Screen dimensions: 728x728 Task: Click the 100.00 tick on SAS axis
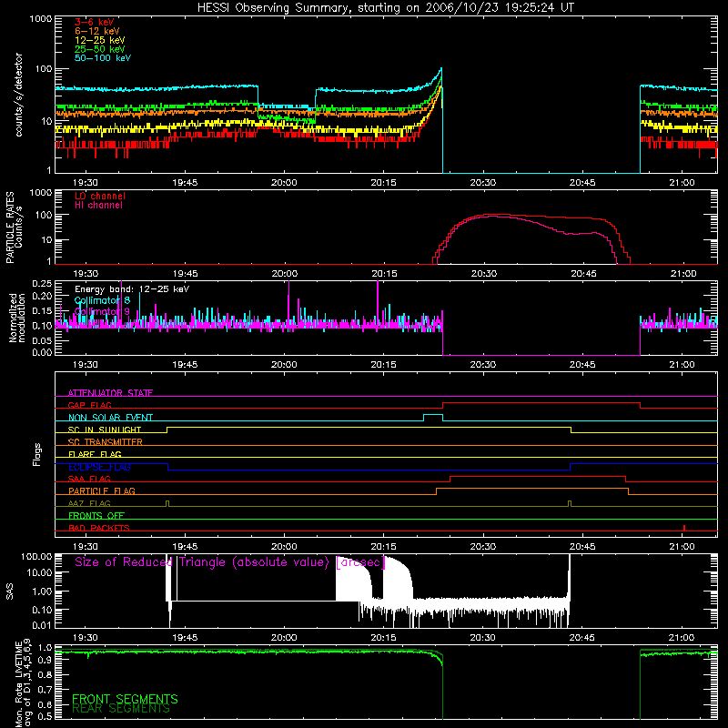tap(36, 557)
